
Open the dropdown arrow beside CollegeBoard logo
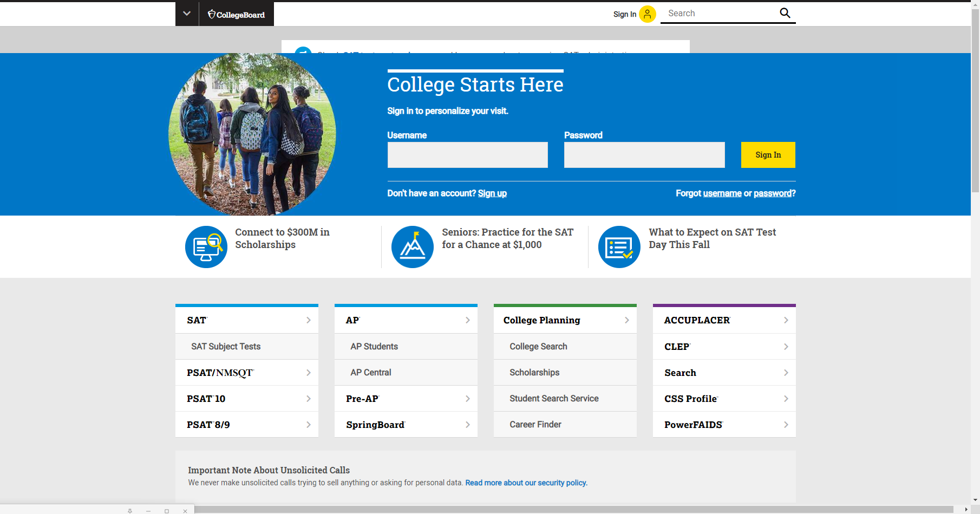click(x=187, y=14)
